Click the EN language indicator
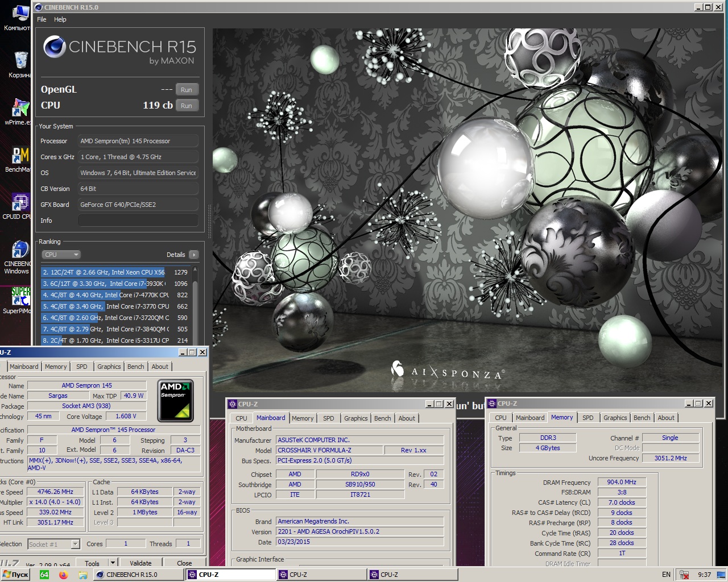 point(666,575)
